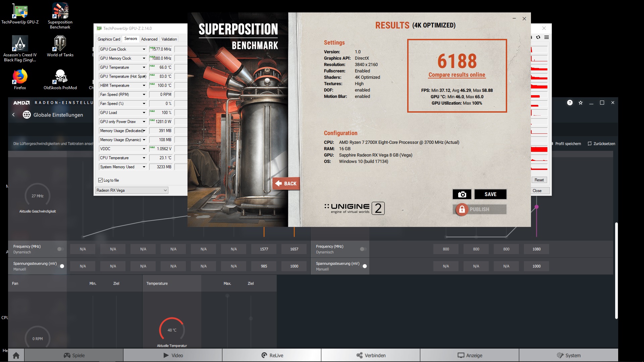Open the System tab in Radeon settings

(x=569, y=355)
